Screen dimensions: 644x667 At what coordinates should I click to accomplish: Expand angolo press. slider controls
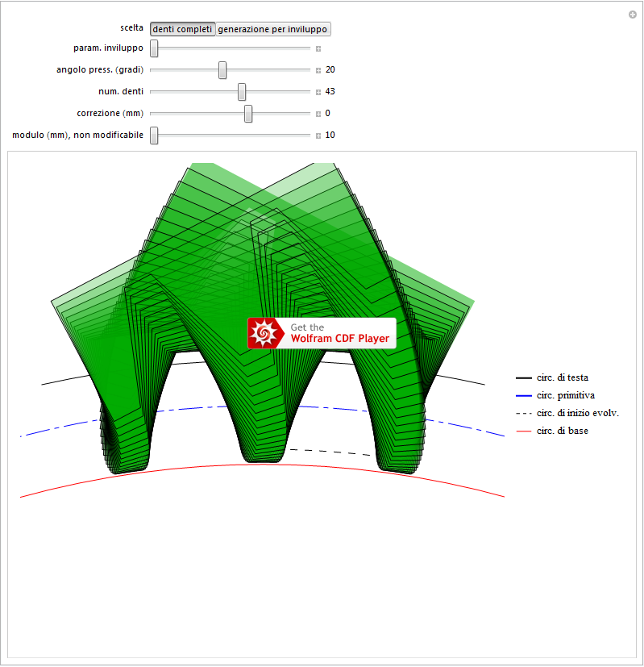[318, 71]
